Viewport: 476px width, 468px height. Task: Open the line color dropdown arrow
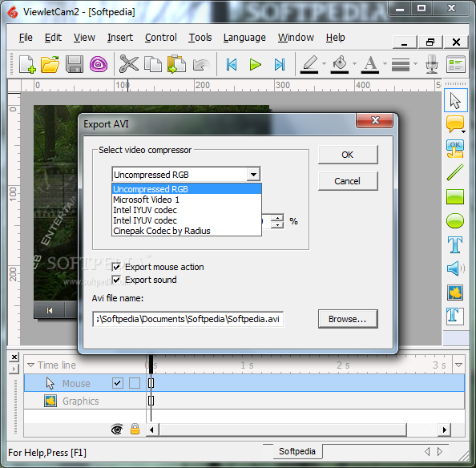pyautogui.click(x=324, y=64)
